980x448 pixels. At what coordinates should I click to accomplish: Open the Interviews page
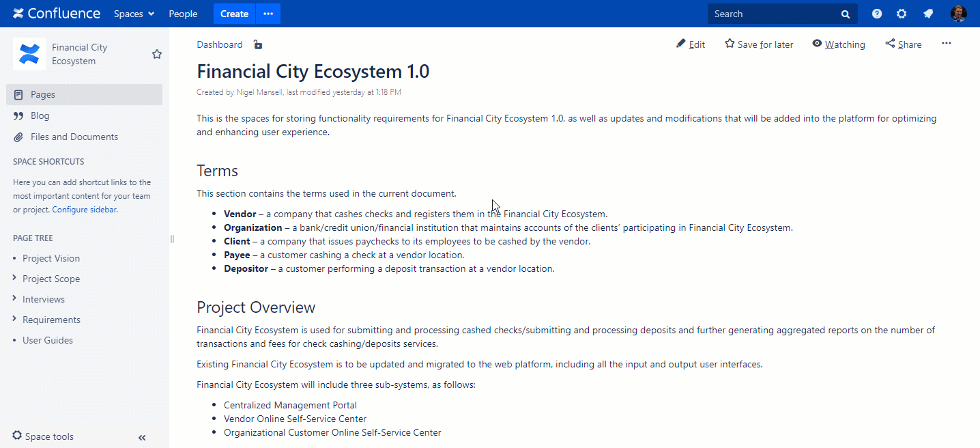pos(44,299)
